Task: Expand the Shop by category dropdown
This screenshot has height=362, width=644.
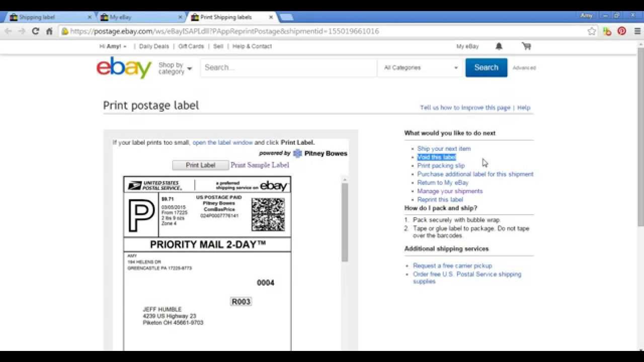Action: coord(175,68)
